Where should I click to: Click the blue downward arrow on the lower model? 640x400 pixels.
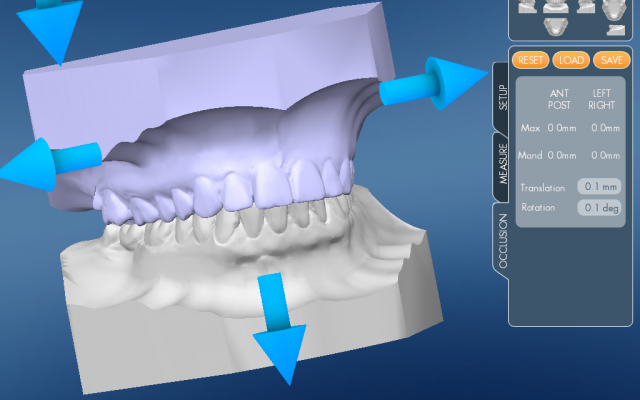pyautogui.click(x=279, y=329)
